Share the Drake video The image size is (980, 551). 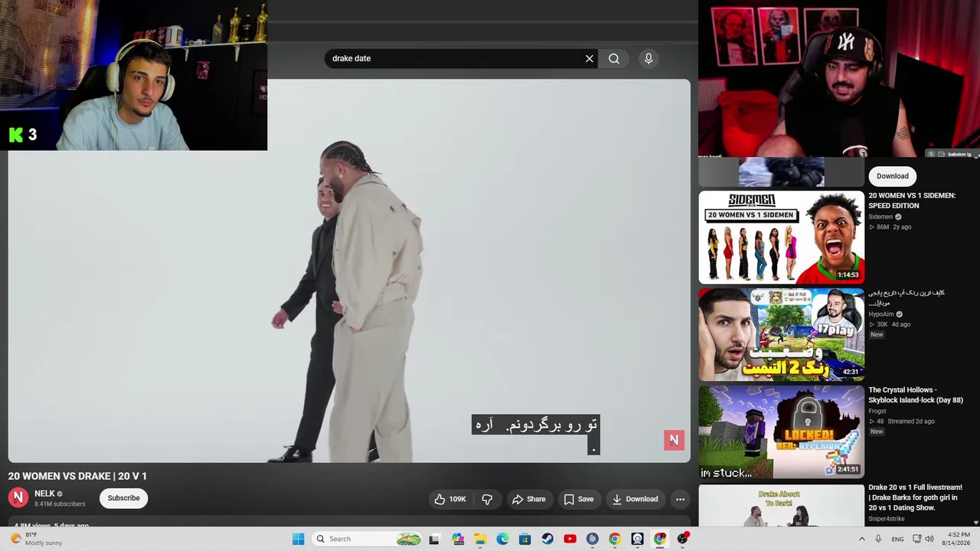(529, 499)
